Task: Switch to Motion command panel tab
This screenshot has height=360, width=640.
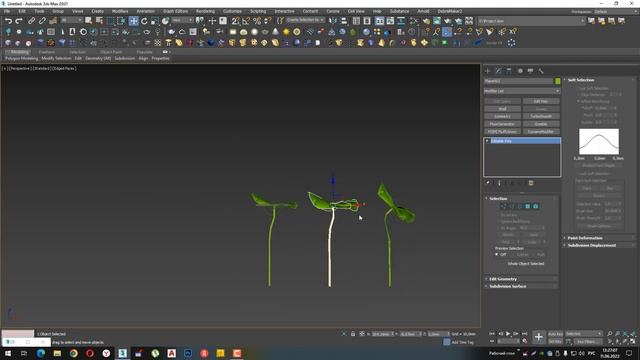Action: pos(520,71)
